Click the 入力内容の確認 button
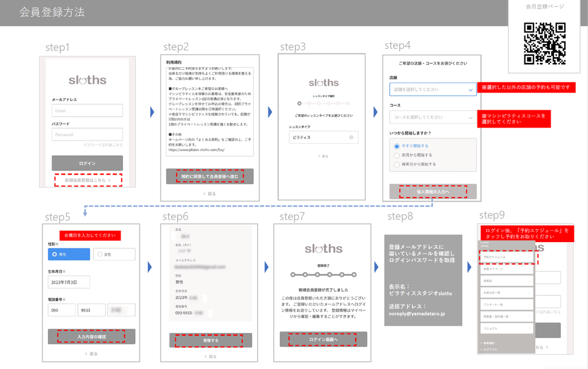 tap(91, 336)
